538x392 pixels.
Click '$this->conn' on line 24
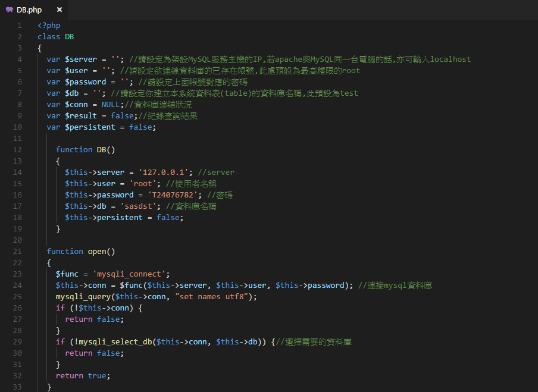click(x=81, y=286)
